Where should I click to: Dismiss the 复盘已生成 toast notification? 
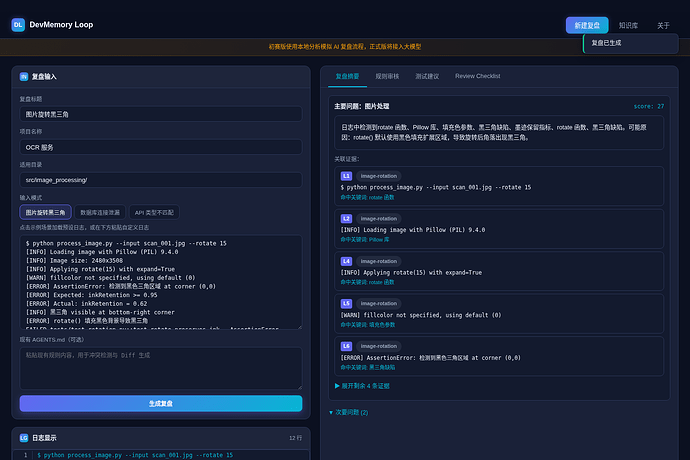point(631,43)
